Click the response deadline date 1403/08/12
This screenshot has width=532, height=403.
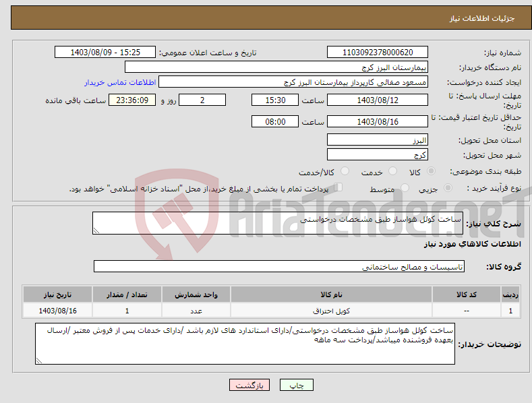(x=378, y=100)
